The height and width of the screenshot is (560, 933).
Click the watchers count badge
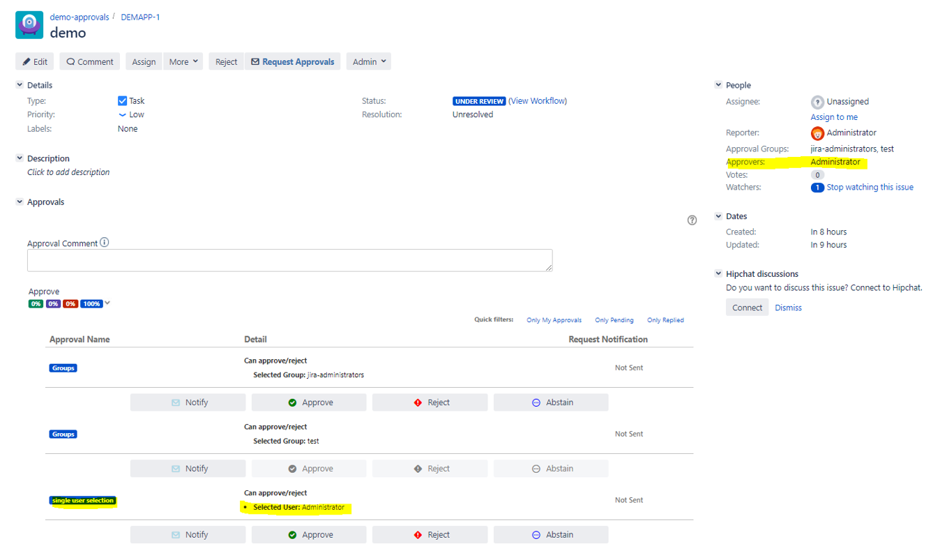(x=817, y=188)
